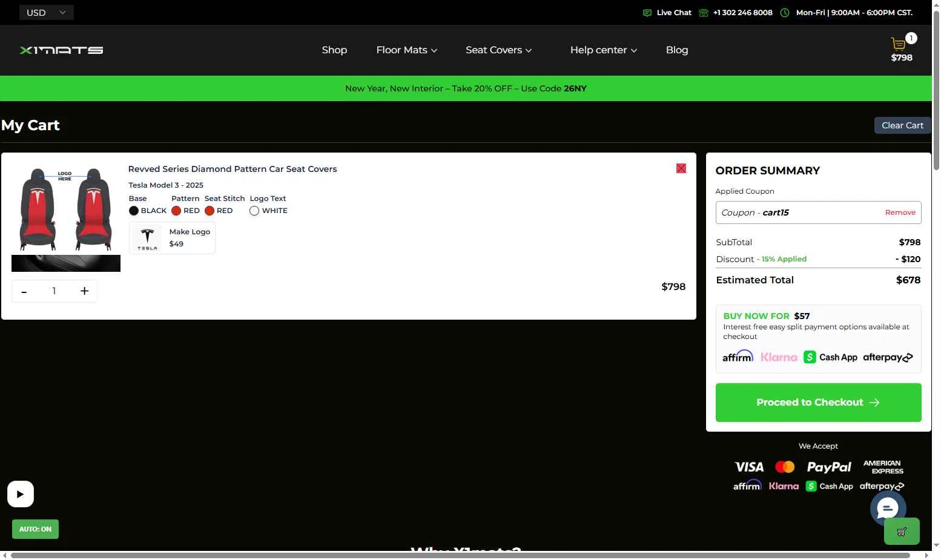Expand the Floor Mats menu
The image size is (941, 560).
click(406, 50)
